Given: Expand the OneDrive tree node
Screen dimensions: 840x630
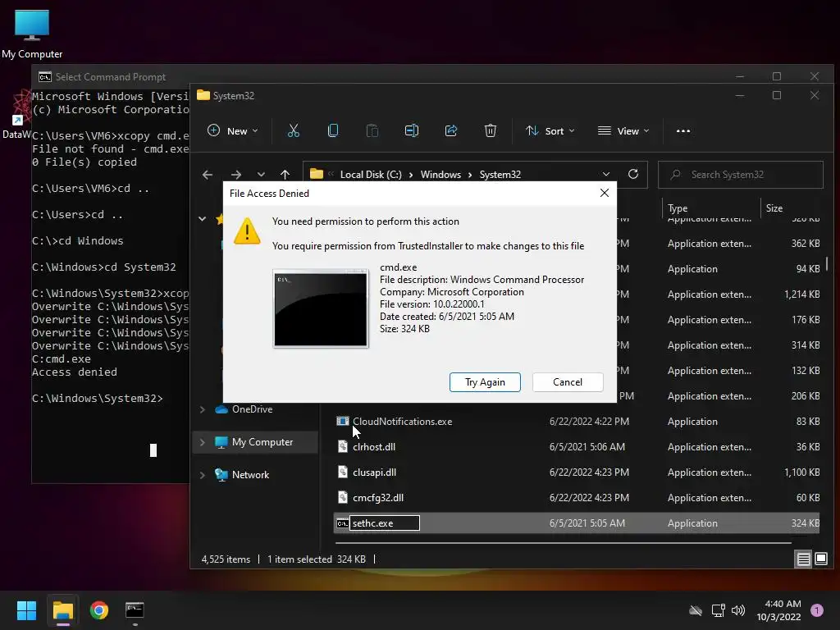Looking at the screenshot, I should tap(203, 409).
